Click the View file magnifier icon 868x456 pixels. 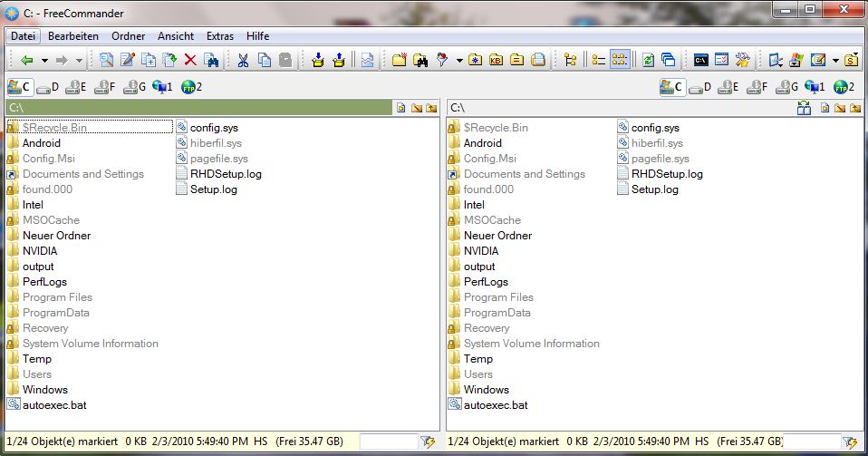pos(106,60)
